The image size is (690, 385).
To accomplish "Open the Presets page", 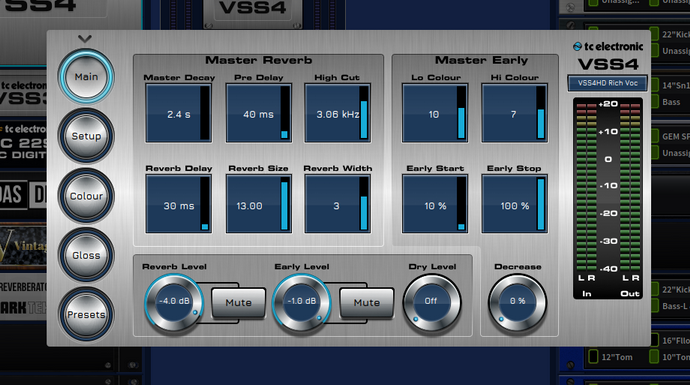I will click(x=86, y=315).
